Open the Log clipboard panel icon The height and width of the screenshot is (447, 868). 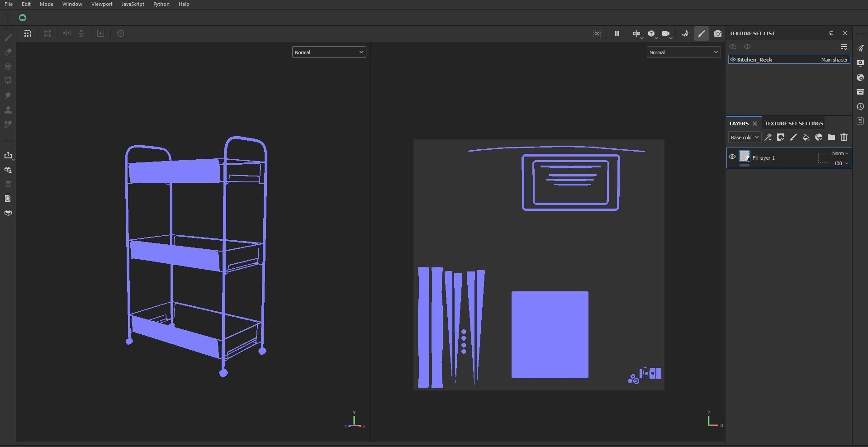860,121
